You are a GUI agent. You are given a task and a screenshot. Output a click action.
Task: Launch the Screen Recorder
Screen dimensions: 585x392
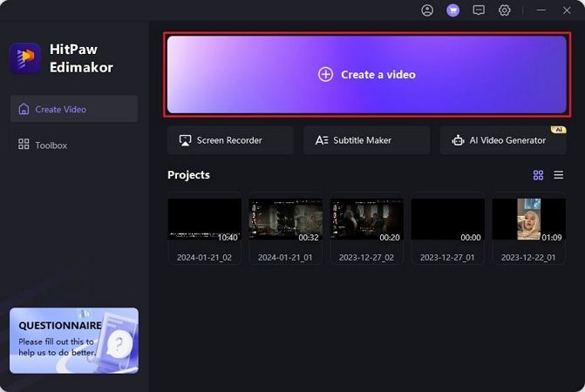pyautogui.click(x=230, y=140)
